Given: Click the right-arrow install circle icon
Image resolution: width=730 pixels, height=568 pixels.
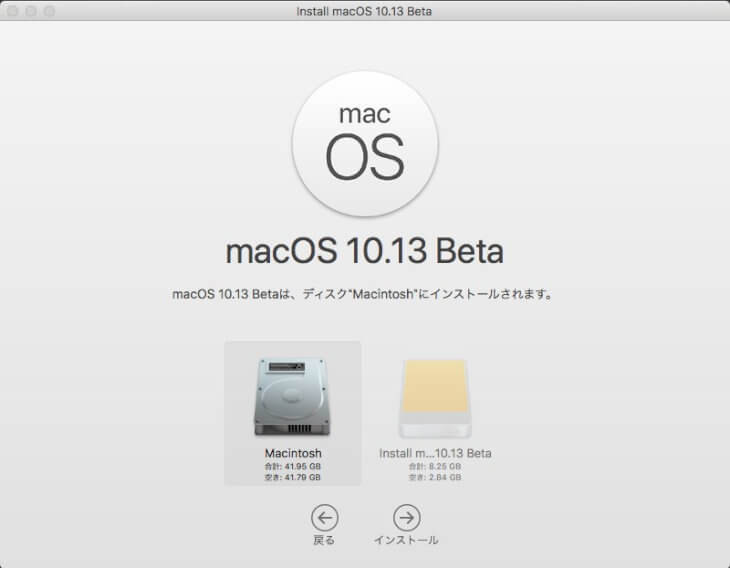Looking at the screenshot, I should (x=406, y=517).
